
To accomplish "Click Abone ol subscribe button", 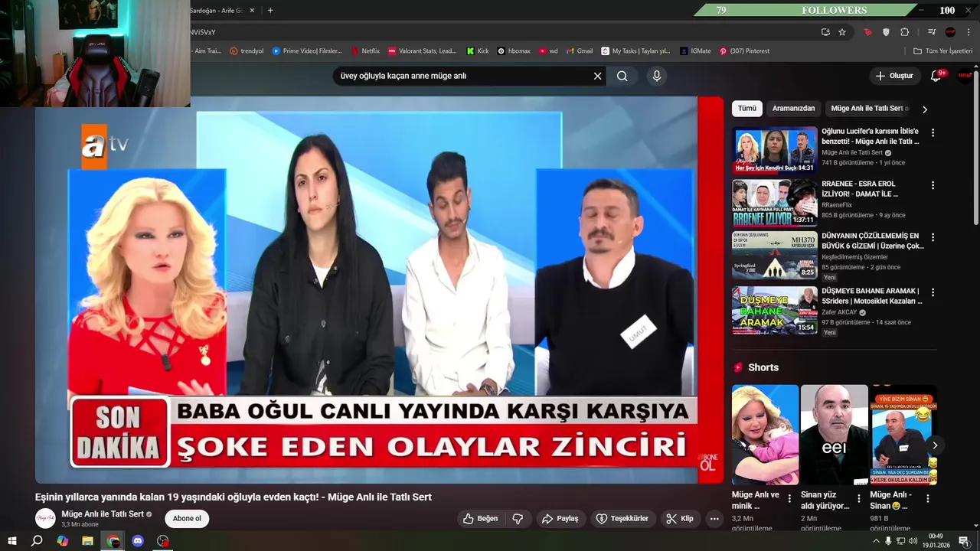I will [x=187, y=518].
